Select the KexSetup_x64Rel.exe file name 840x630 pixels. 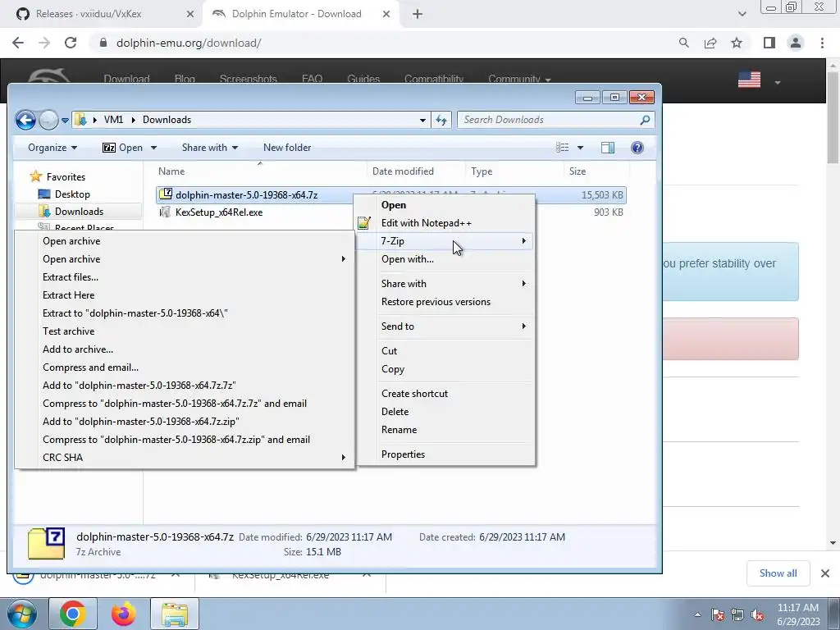[219, 212]
